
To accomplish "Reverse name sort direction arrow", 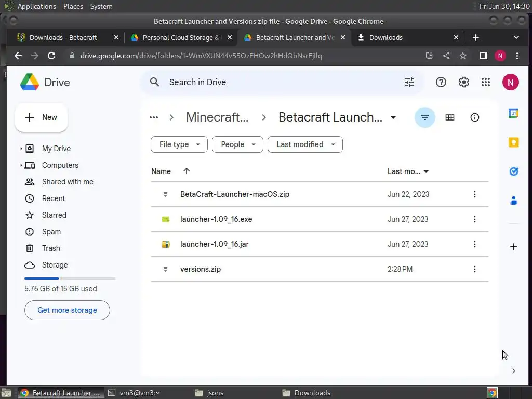I will click(187, 171).
